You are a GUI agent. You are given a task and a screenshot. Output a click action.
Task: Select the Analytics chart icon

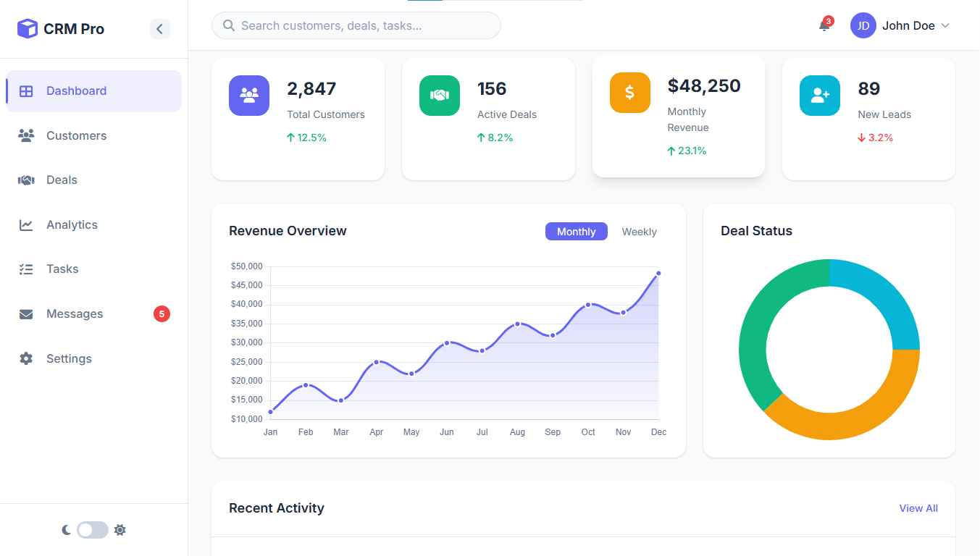tap(26, 224)
